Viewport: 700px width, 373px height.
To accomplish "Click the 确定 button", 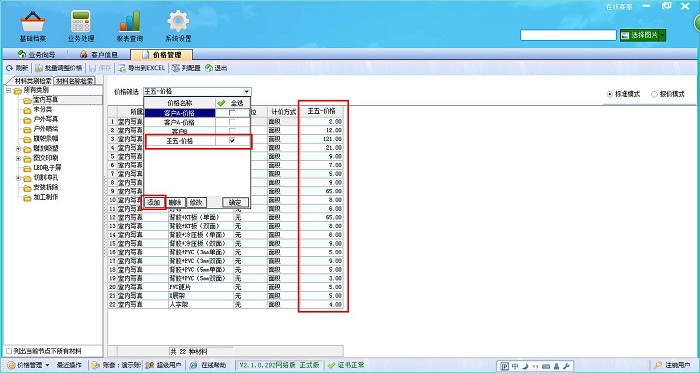I will 235,202.
